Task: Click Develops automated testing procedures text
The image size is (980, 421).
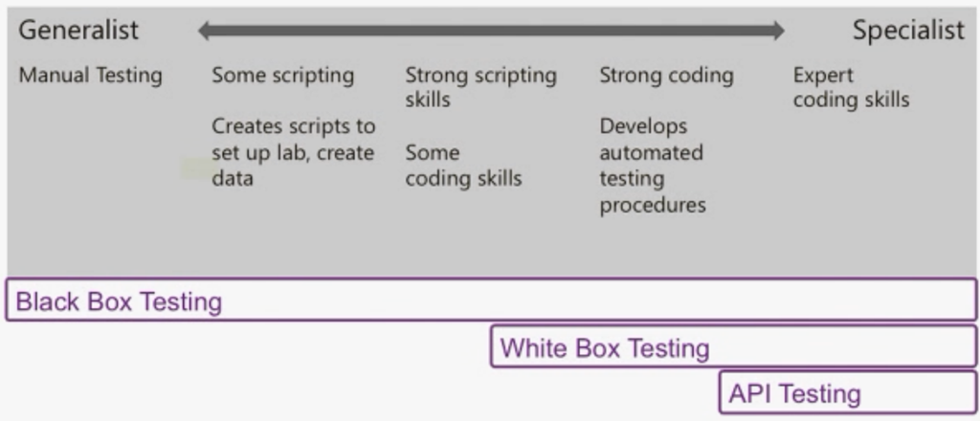Action: [x=653, y=166]
